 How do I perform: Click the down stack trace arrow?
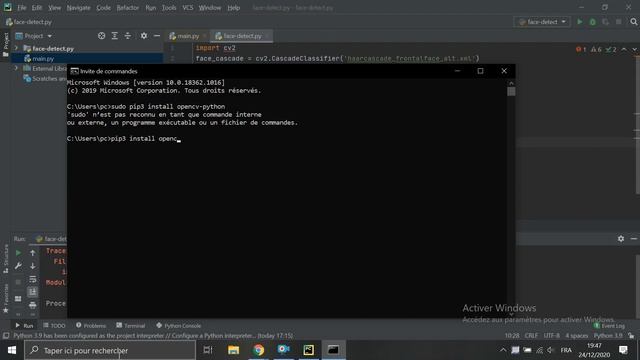[x=33, y=266]
